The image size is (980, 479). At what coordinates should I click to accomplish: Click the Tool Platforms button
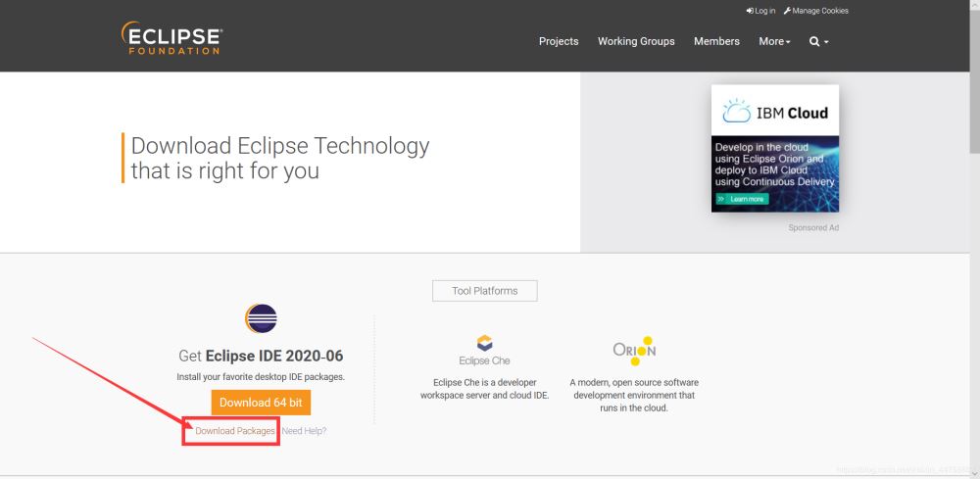pos(485,291)
